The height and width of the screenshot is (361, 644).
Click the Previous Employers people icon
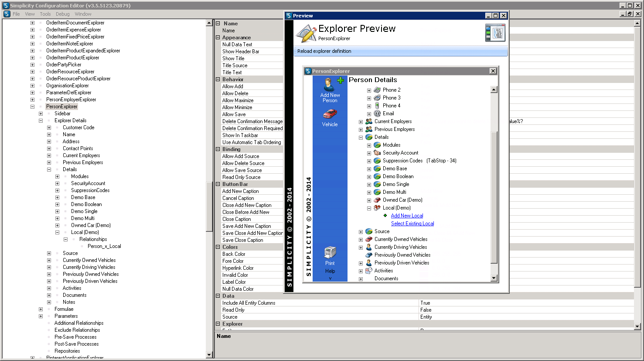[369, 129]
